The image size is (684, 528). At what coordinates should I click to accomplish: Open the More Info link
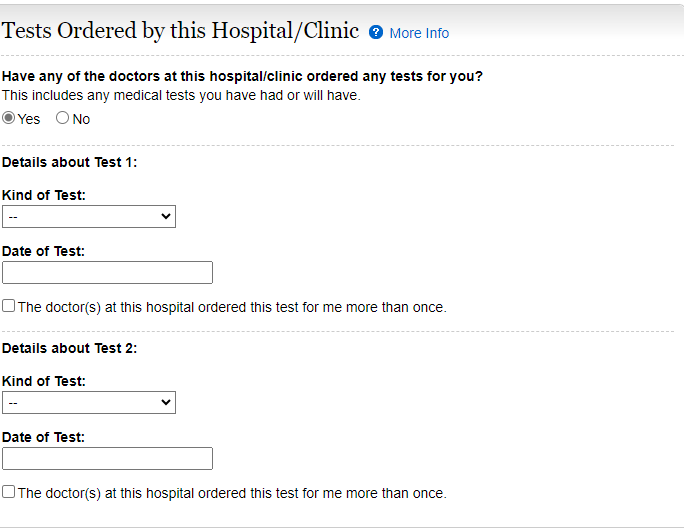[x=419, y=33]
